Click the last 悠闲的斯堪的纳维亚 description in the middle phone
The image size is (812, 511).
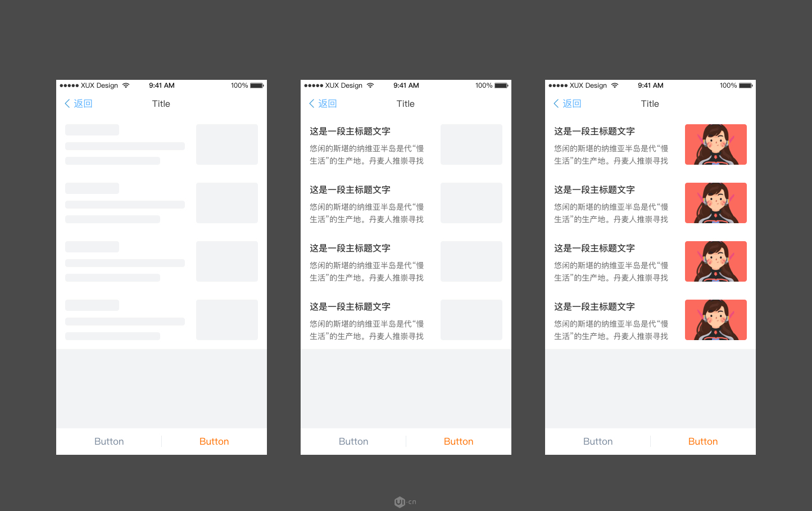[x=367, y=330]
